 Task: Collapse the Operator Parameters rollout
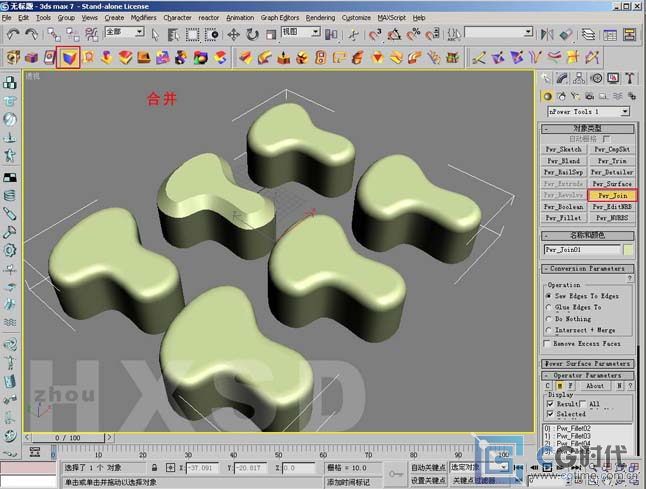click(587, 376)
